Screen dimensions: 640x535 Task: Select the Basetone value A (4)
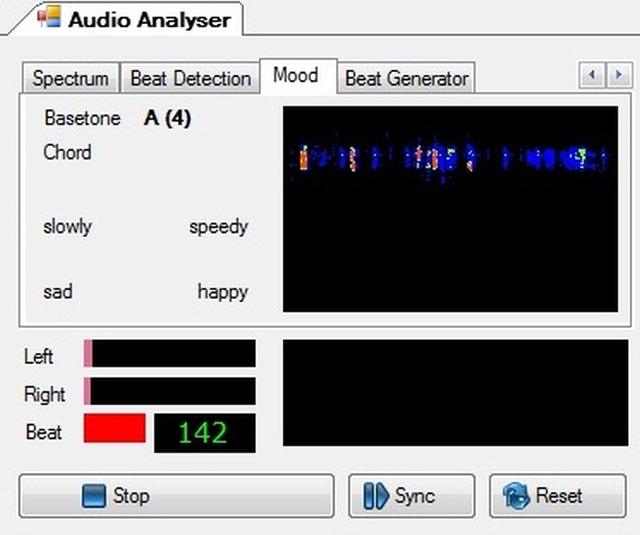point(167,118)
